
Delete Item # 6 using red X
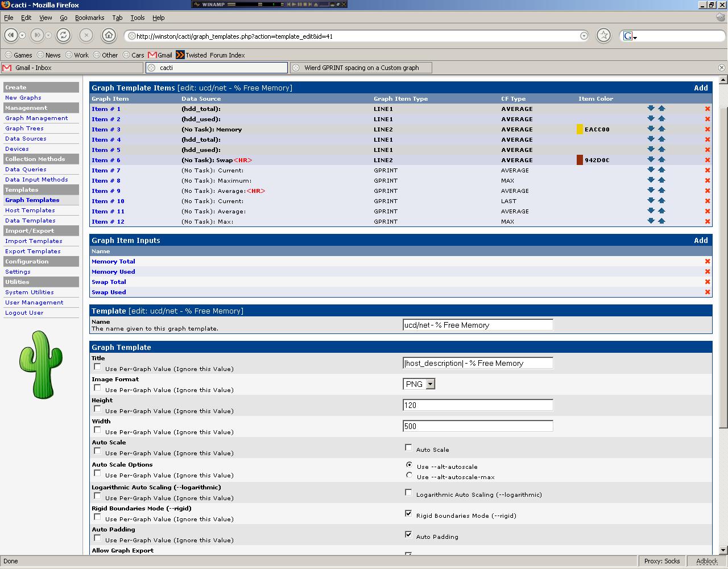708,160
